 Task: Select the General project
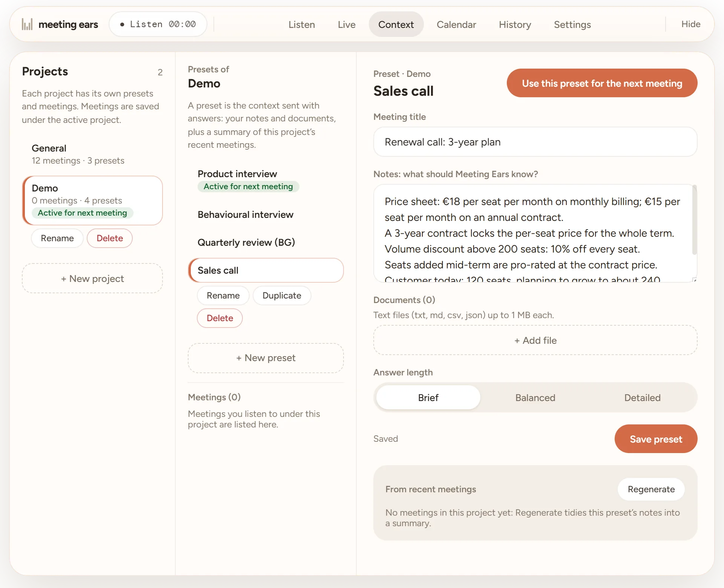click(92, 154)
